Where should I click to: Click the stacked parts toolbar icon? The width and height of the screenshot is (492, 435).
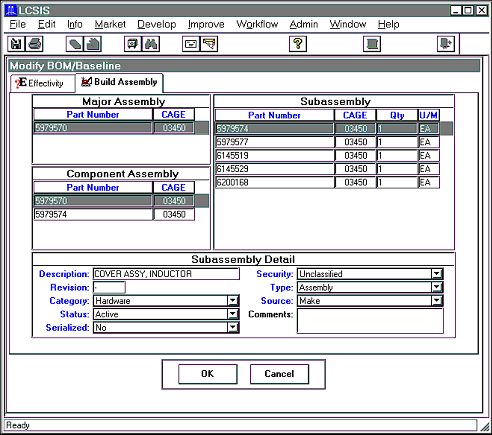click(93, 44)
